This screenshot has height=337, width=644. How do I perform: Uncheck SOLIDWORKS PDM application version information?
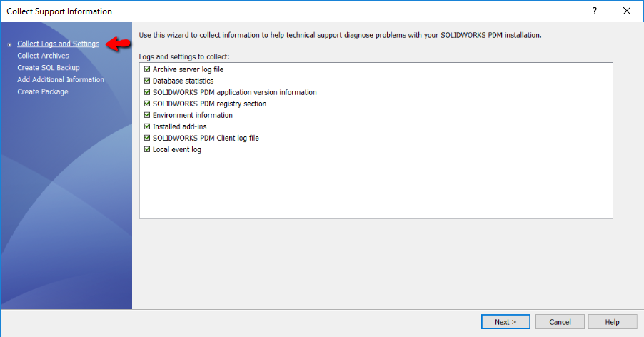point(147,92)
